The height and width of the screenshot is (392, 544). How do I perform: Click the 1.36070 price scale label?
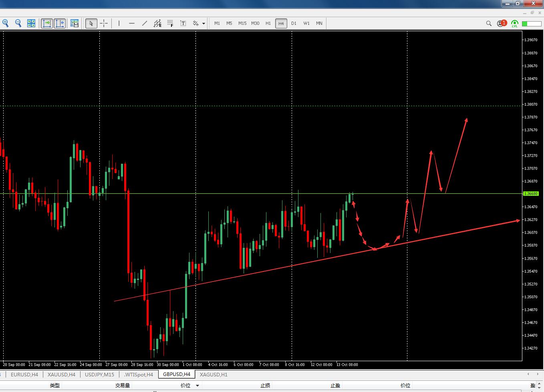[x=531, y=232]
